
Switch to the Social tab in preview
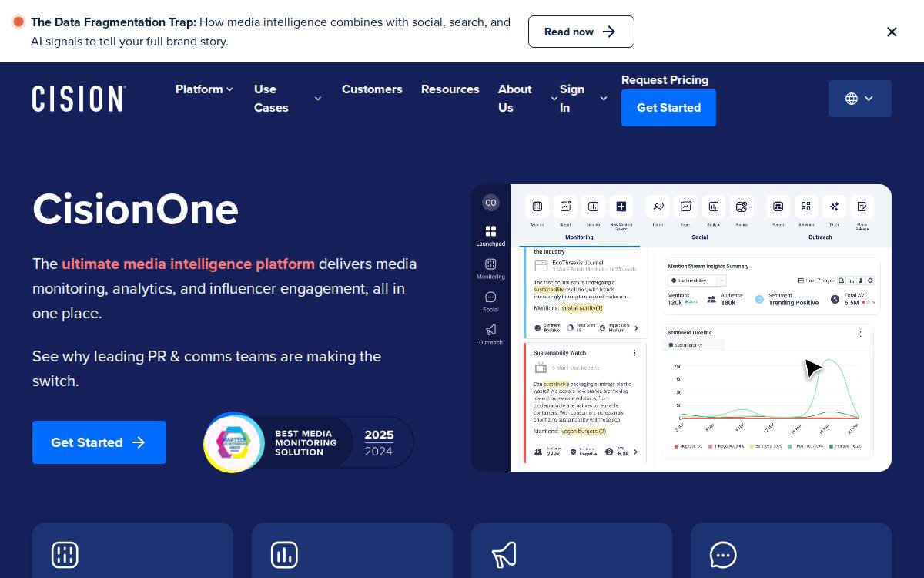(699, 237)
